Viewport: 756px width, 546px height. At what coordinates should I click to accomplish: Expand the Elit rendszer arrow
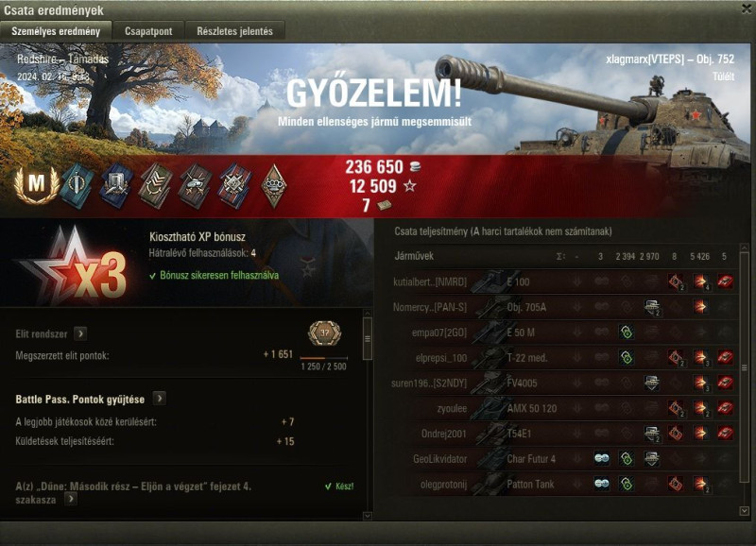80,333
